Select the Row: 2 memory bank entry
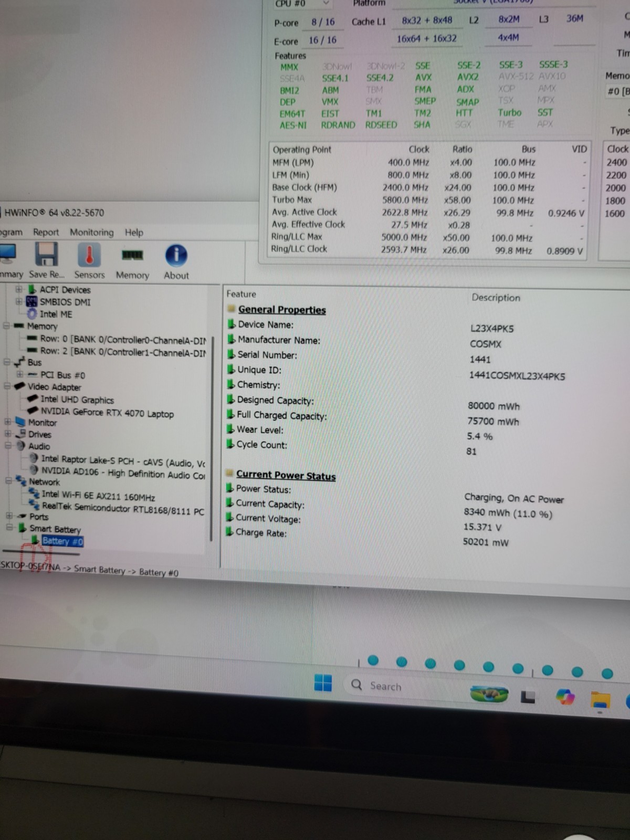This screenshot has height=840, width=630. 123,351
